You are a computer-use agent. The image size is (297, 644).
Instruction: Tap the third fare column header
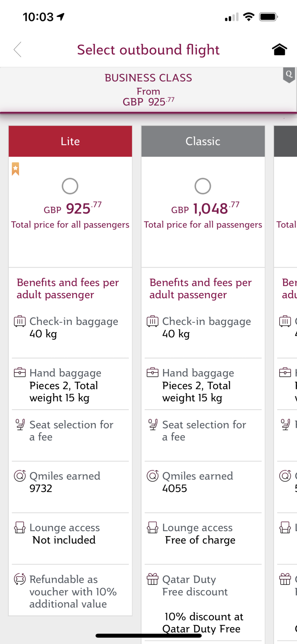point(286,141)
